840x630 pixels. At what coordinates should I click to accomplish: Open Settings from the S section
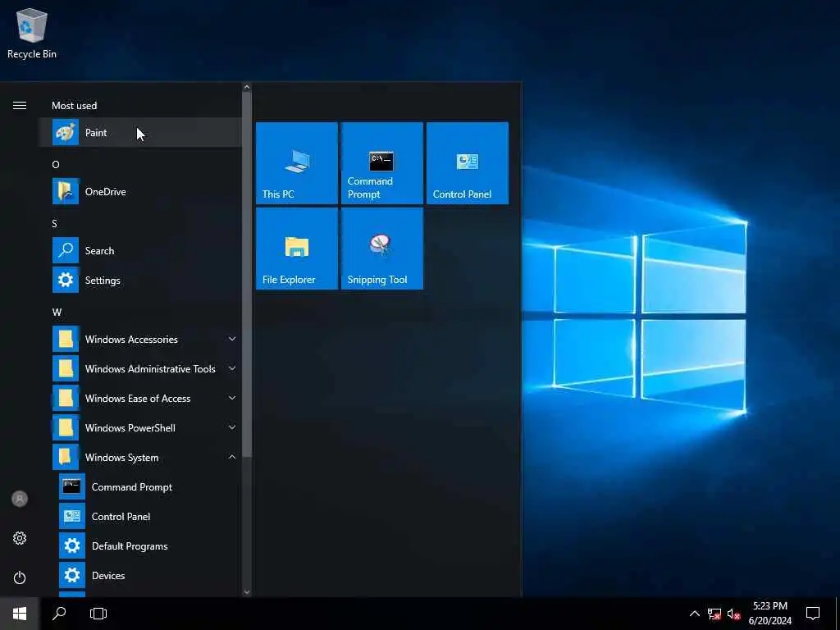(x=139, y=281)
